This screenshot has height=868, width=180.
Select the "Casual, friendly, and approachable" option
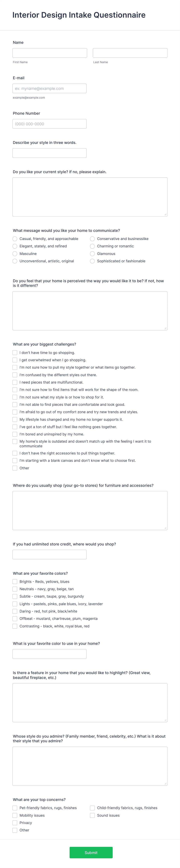pos(15,239)
